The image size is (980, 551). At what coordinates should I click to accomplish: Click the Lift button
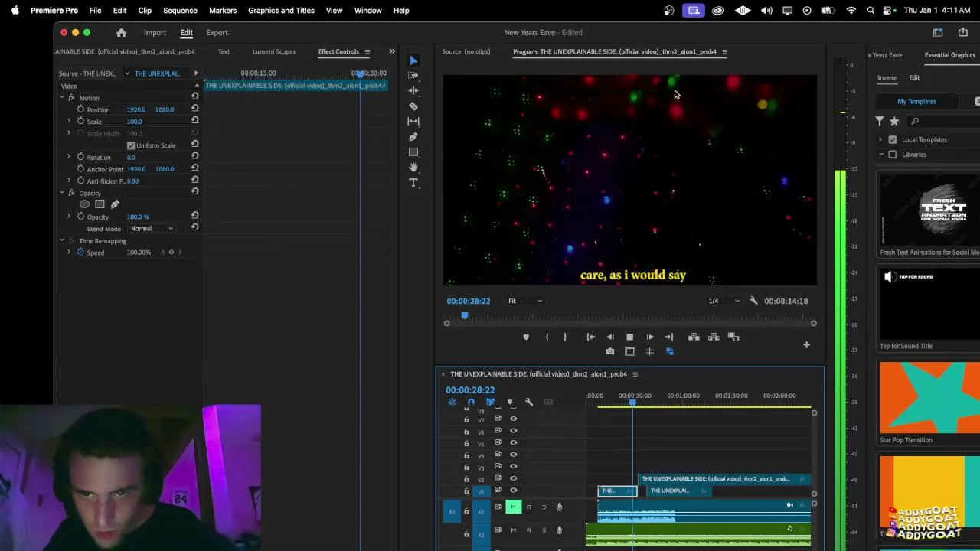(694, 337)
